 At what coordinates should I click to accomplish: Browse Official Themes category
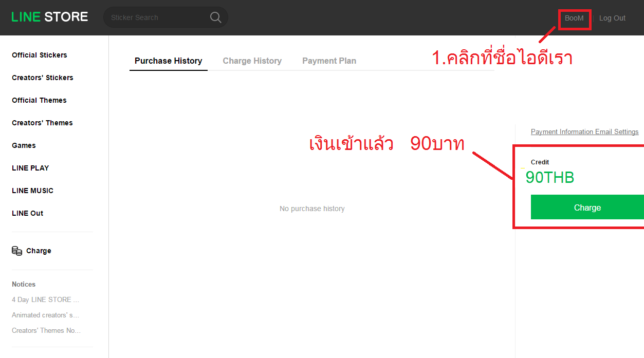[x=39, y=100]
